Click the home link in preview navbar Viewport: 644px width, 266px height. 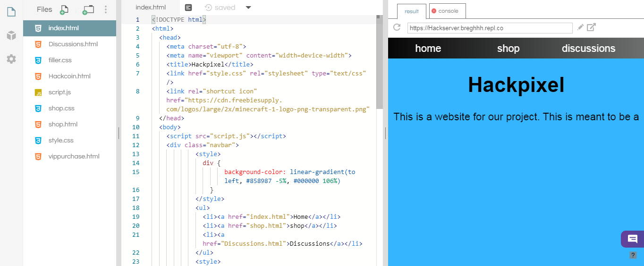pyautogui.click(x=428, y=49)
